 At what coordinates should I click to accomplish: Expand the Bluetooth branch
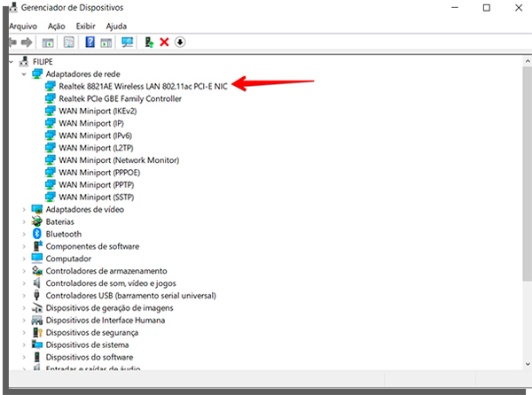(24, 234)
